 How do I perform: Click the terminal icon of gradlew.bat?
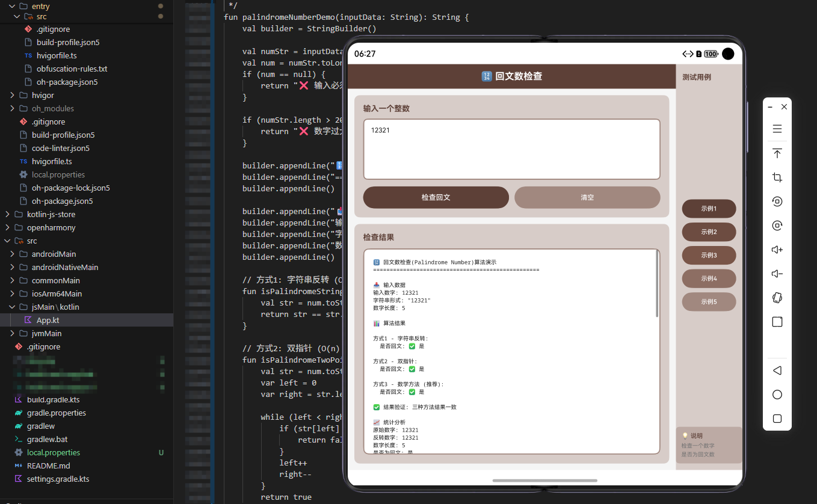click(18, 439)
